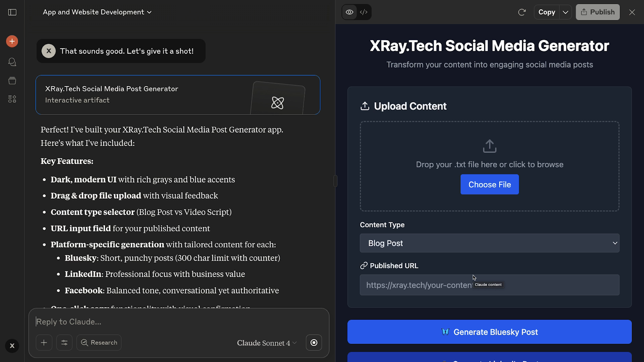Open search and tools settings icon
The image size is (644, 362).
64,343
